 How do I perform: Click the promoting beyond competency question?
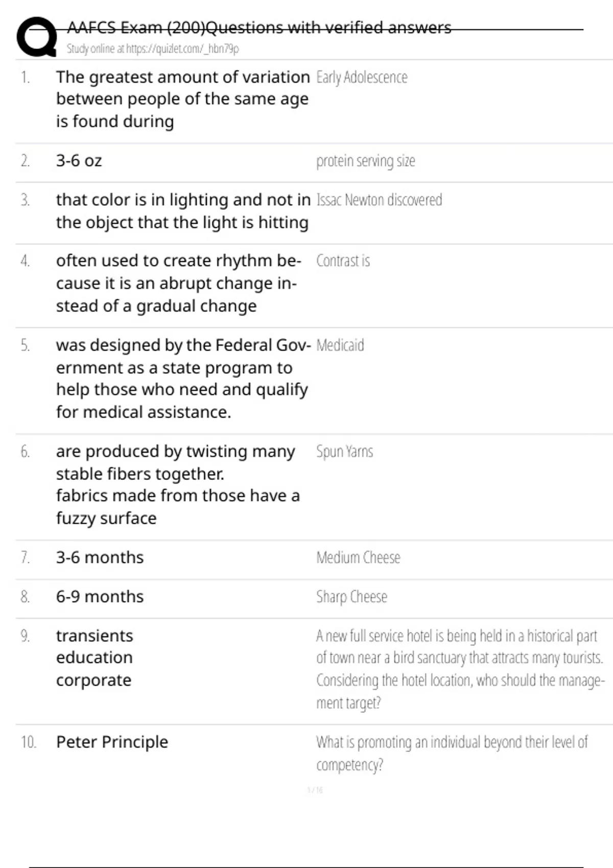point(452,753)
